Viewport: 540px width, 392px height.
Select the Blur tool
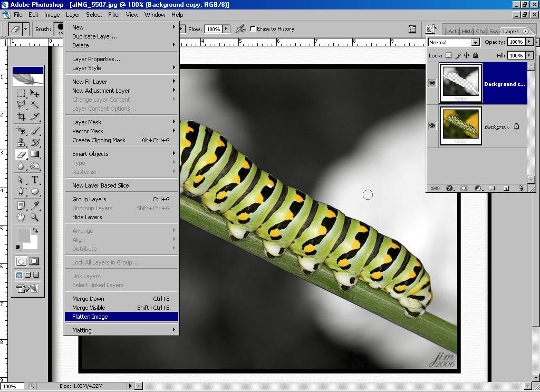pyautogui.click(x=21, y=166)
